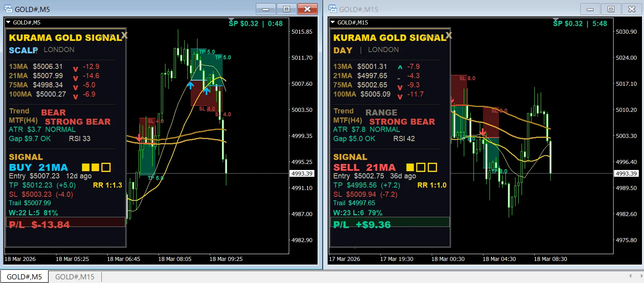Image resolution: width=644 pixels, height=283 pixels.
Task: Switch to the GOLD#,M15 bottom tab
Action: [75, 277]
